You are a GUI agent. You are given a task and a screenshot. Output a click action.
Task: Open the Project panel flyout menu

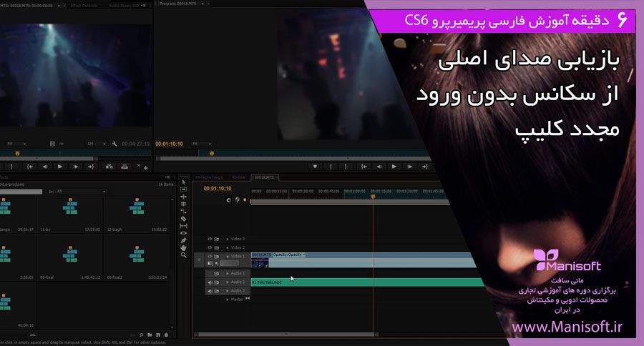pos(167,177)
